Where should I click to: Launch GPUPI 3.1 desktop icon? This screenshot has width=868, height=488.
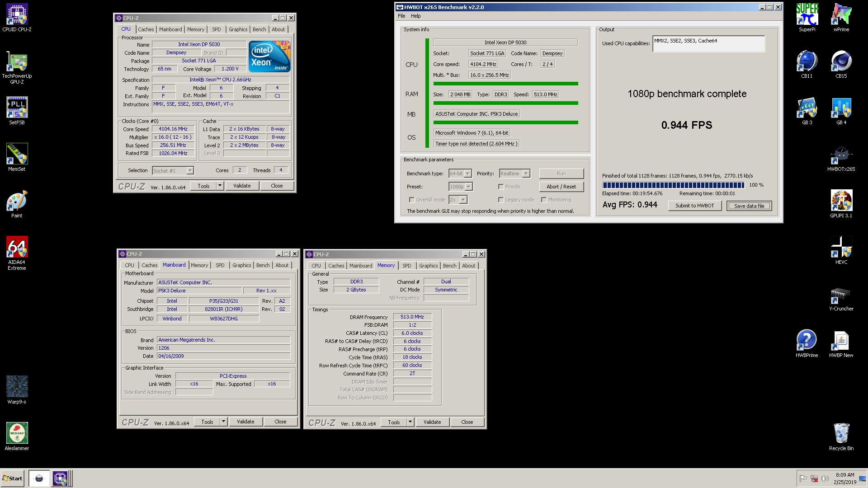point(841,204)
